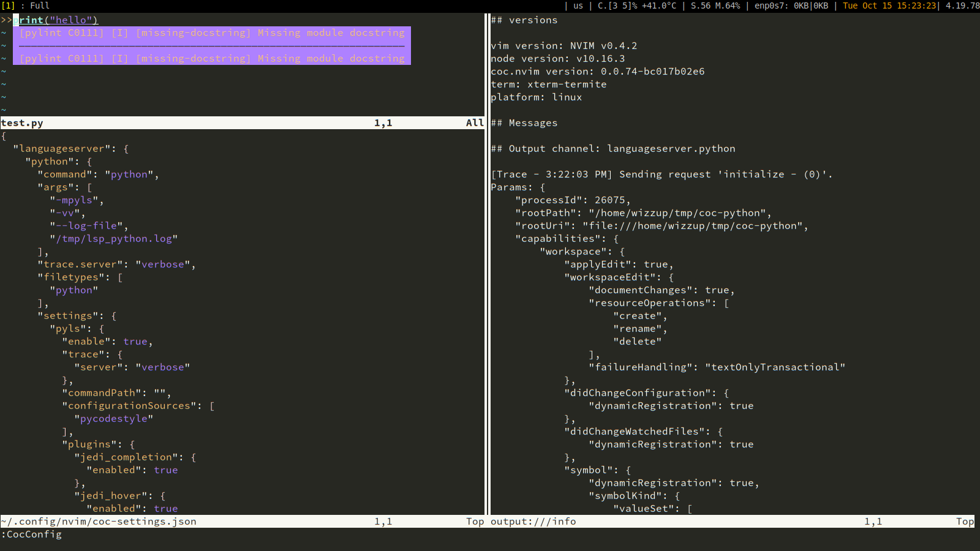Click the CPU usage indicator "C.[3 5]%"
This screenshot has height=551, width=980.
point(616,6)
